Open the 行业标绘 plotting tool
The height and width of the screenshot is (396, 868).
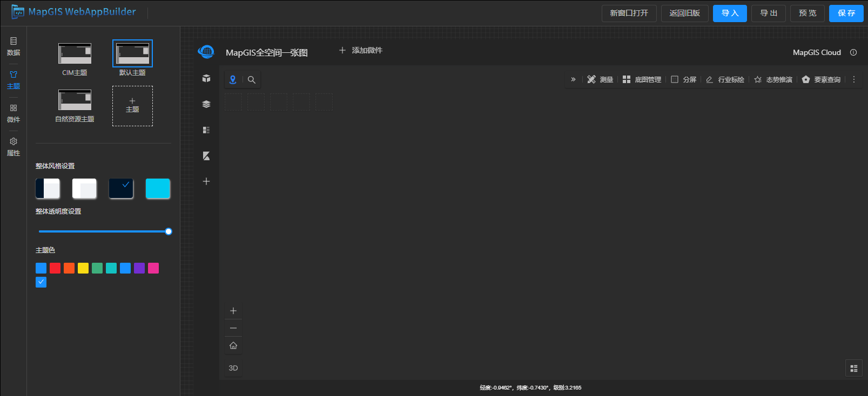click(x=725, y=79)
